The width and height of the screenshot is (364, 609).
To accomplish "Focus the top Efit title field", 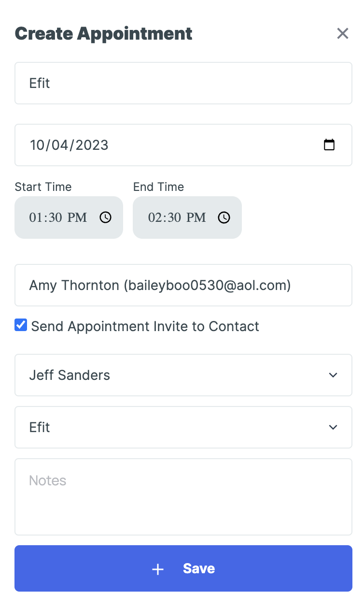I will click(x=183, y=83).
